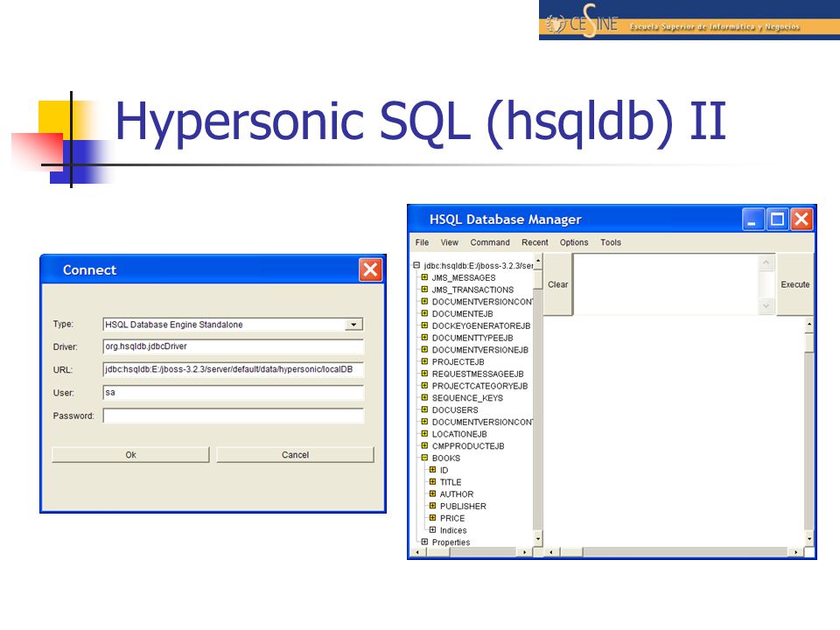Viewport: 840px width, 630px height.
Task: Open the View menu
Action: tap(449, 242)
